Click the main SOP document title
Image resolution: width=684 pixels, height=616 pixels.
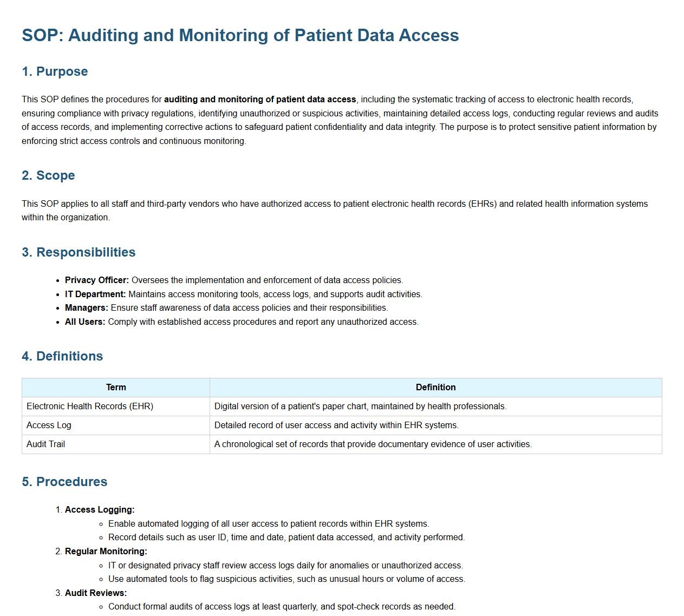tap(240, 35)
